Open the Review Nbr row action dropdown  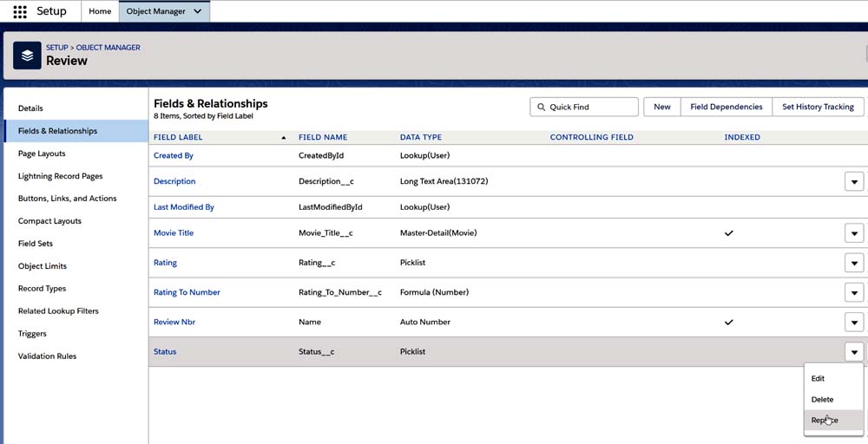854,322
